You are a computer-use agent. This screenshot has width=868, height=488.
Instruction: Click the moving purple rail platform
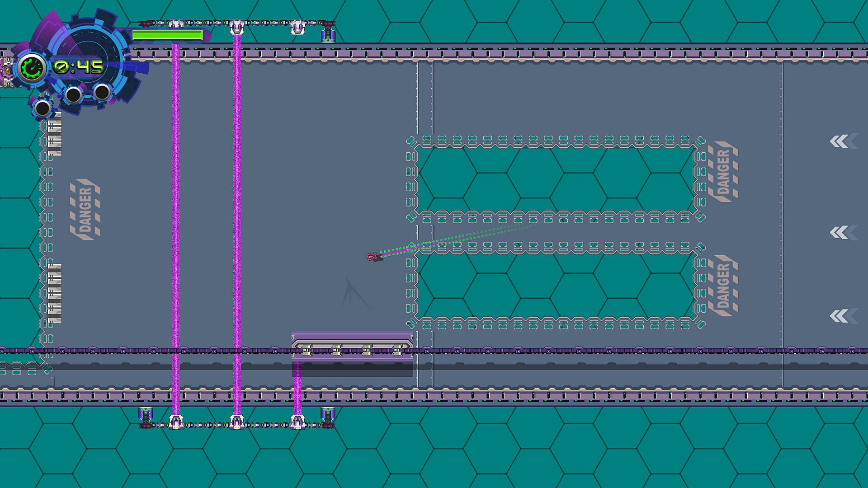(352, 347)
